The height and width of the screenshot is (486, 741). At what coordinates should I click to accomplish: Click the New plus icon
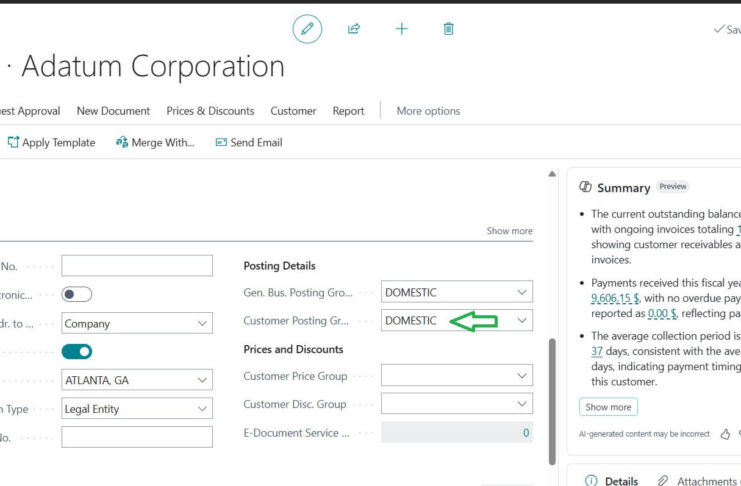pyautogui.click(x=401, y=29)
